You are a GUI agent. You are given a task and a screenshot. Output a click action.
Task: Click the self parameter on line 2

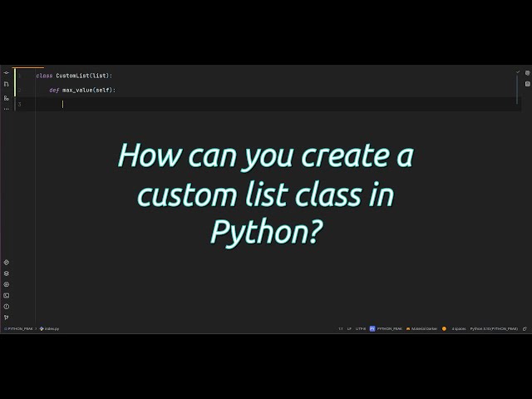(102, 90)
